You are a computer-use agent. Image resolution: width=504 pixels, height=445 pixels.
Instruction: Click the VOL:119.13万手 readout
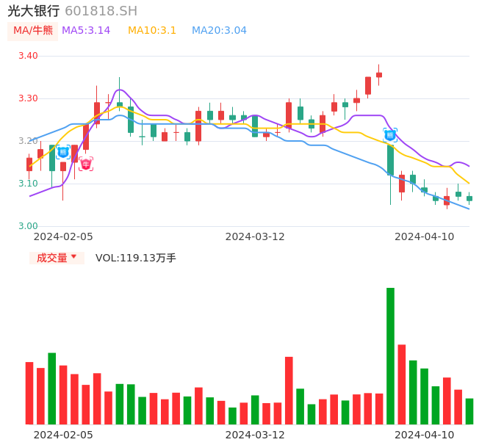pyautogui.click(x=136, y=258)
